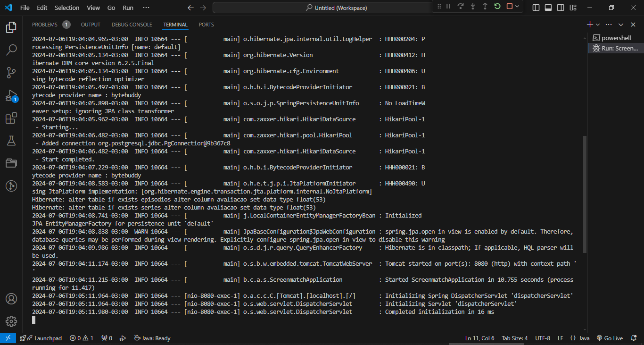Click the debug launch status icon
The width and height of the screenshot is (644, 345).
[x=123, y=338]
